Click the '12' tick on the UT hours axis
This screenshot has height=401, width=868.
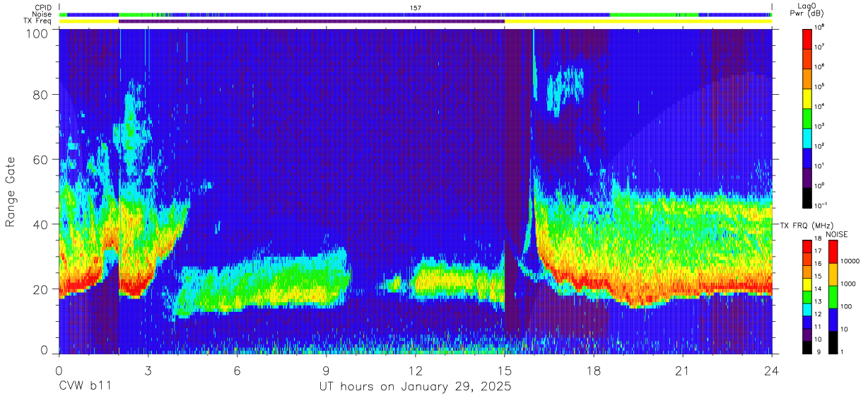416,371
